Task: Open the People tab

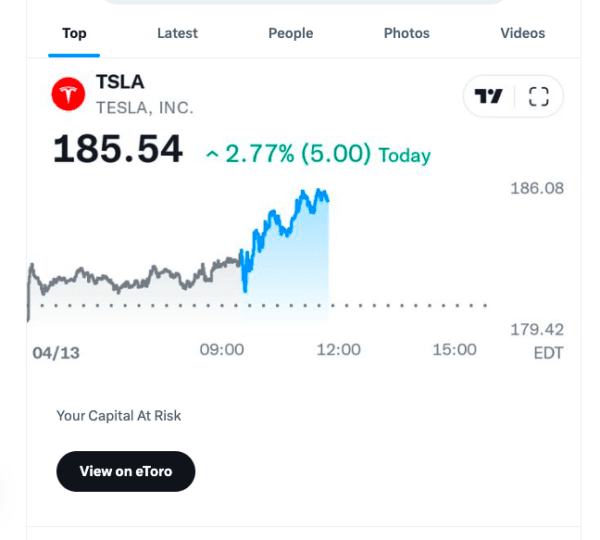Action: 290,33
